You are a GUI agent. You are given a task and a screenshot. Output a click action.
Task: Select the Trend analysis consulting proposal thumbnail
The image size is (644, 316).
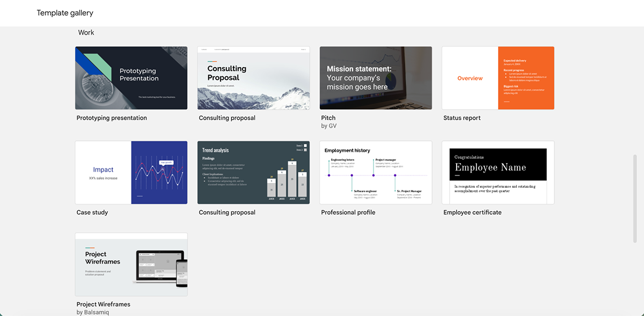(253, 172)
